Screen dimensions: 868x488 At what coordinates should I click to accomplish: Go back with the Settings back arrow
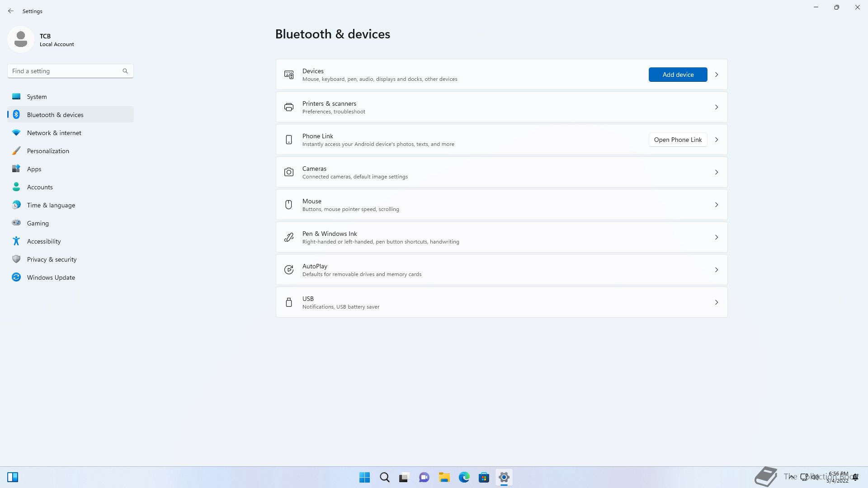[11, 11]
